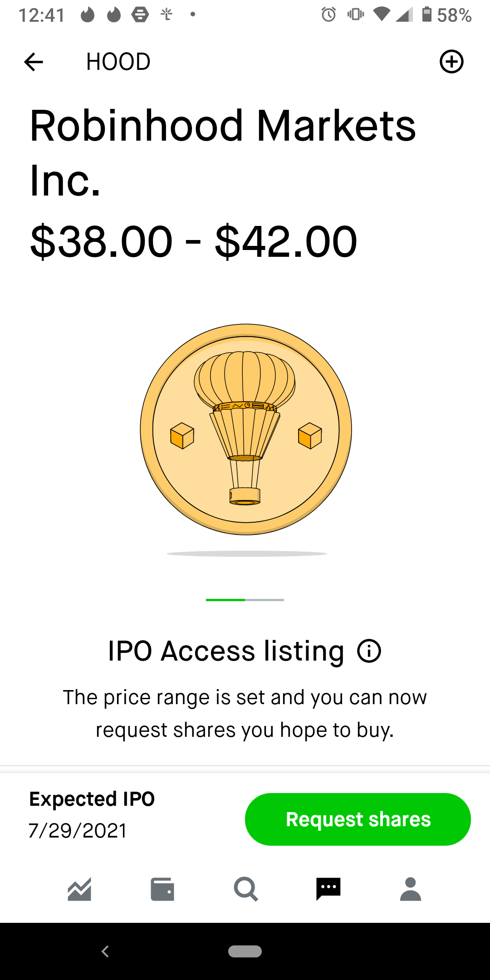Tap the IPO Access listing heading
The height and width of the screenshot is (980, 490).
coord(226,651)
